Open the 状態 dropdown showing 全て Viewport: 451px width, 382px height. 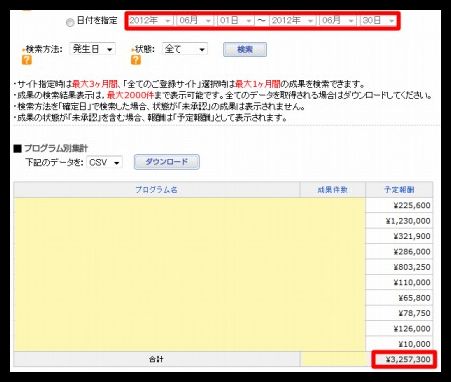tap(185, 49)
